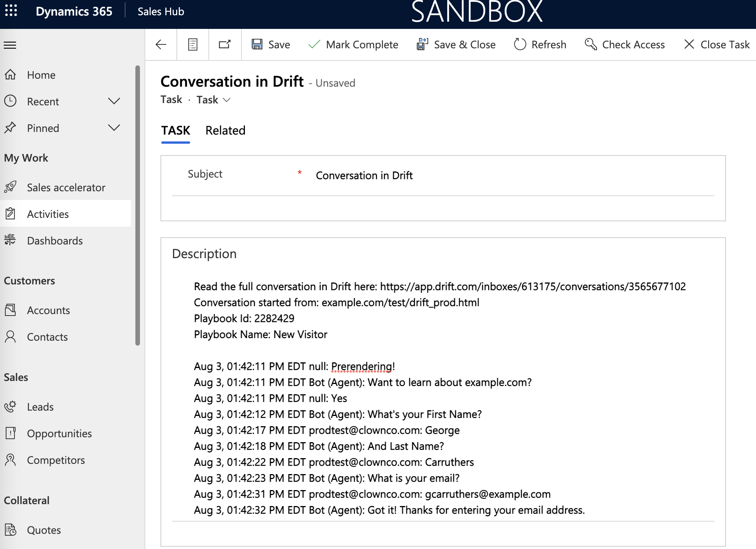756x549 pixels.
Task: Open the Dynamics 365 app launcher grid
Action: coord(11,11)
